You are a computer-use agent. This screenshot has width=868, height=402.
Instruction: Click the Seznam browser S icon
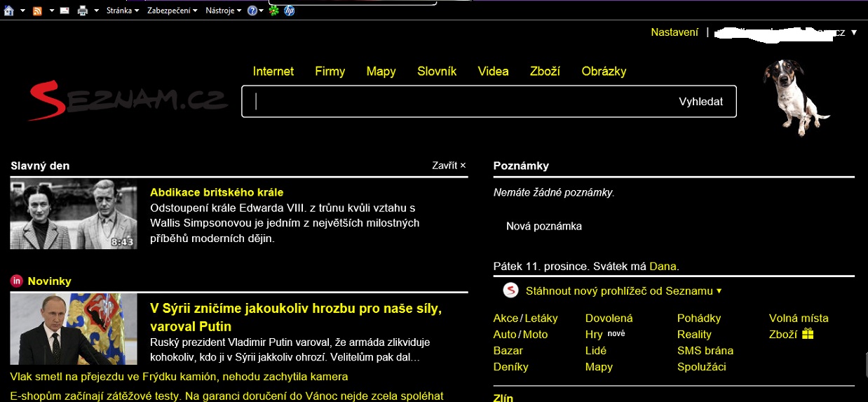pyautogui.click(x=510, y=290)
